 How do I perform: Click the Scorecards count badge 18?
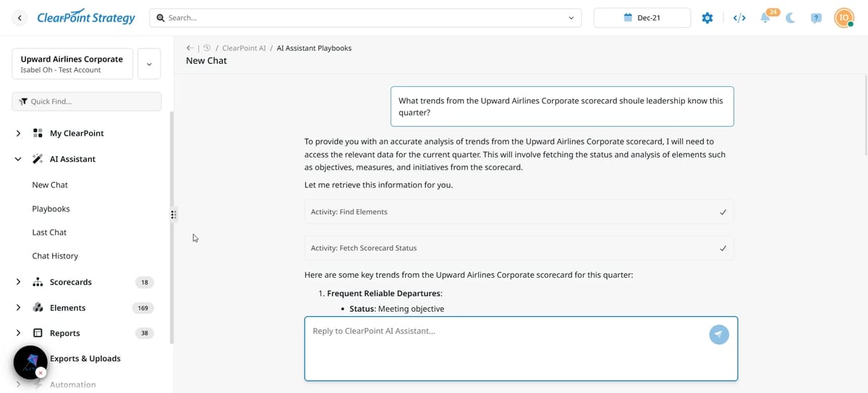tap(145, 282)
